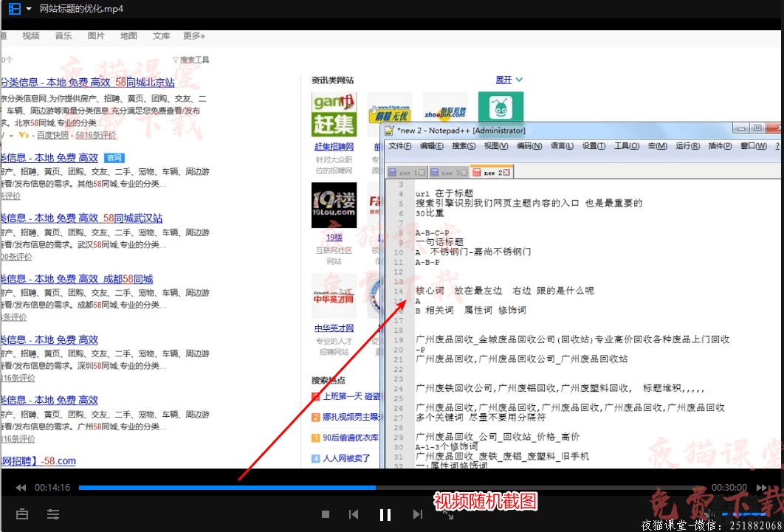The height and width of the screenshot is (532, 784).
Task: Open the video player main menu icon
Action: (15, 9)
